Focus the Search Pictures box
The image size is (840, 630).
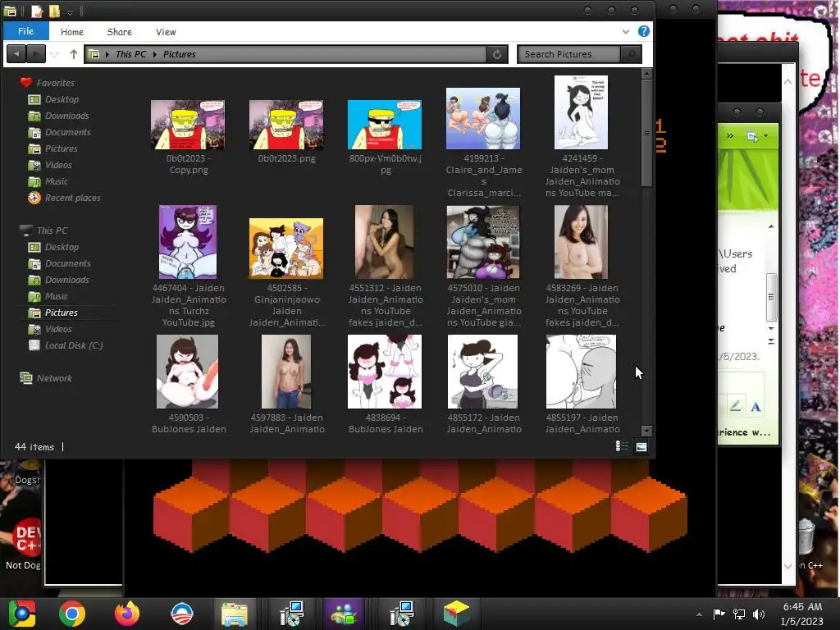point(569,54)
